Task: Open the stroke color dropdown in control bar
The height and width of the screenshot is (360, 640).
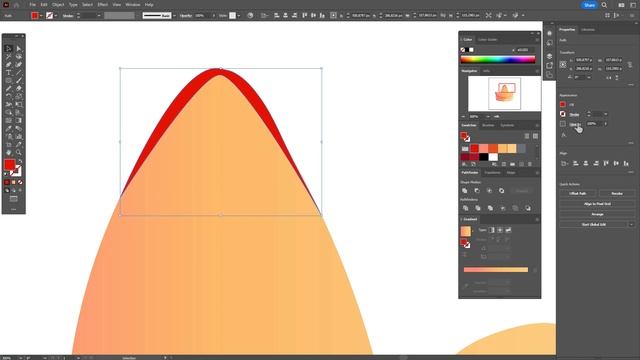Action: point(56,16)
